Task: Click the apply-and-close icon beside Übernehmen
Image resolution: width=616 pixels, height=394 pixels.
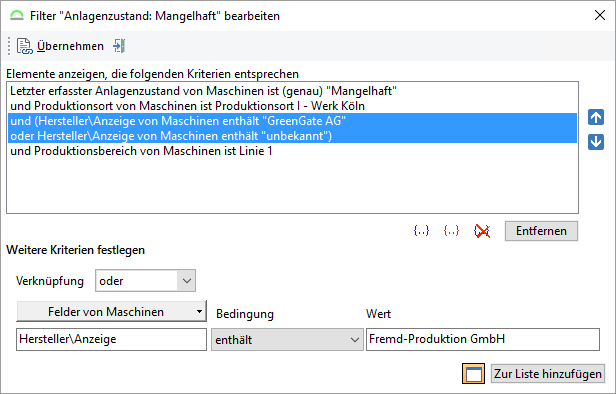Action: point(119,46)
